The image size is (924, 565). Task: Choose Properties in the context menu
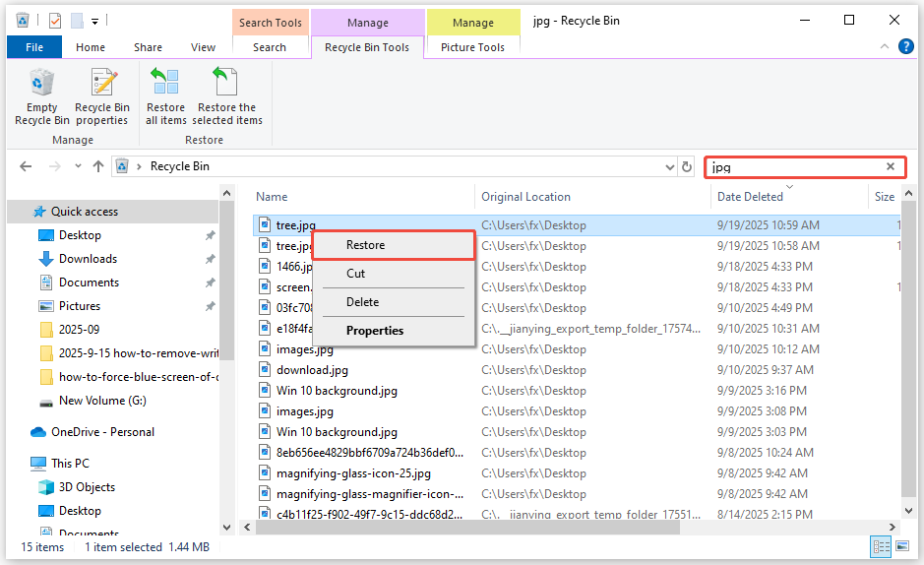pos(393,331)
